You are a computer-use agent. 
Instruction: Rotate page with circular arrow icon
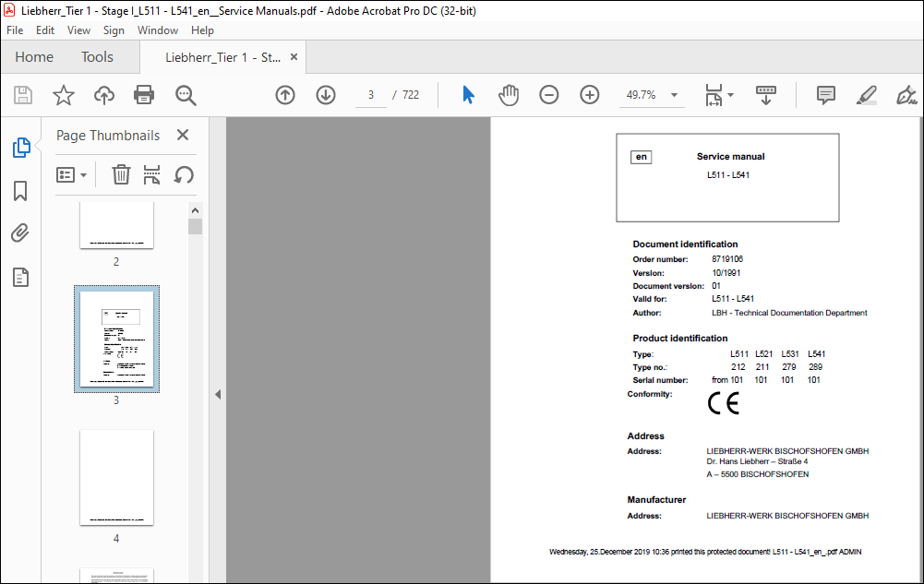pos(184,174)
